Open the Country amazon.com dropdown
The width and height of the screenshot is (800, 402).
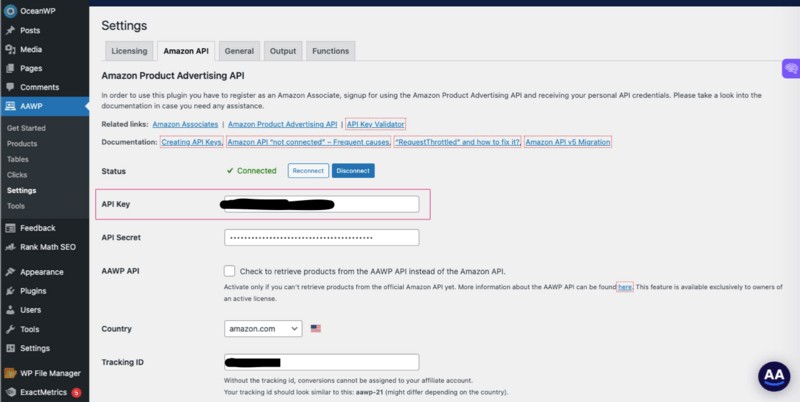click(263, 329)
